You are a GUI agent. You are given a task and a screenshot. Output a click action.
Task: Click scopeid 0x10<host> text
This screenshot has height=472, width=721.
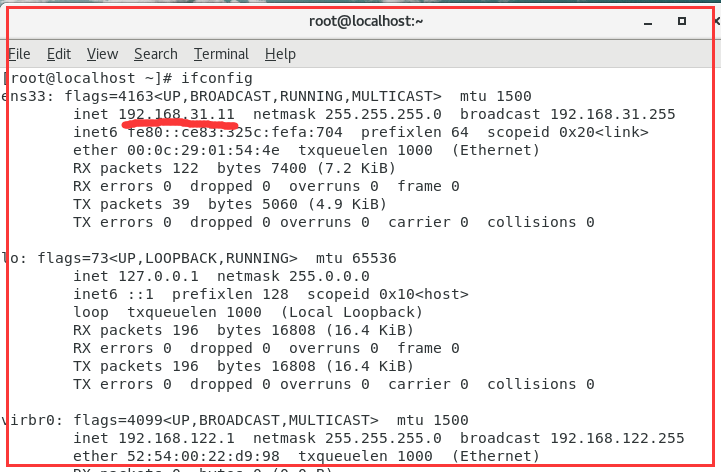[388, 294]
